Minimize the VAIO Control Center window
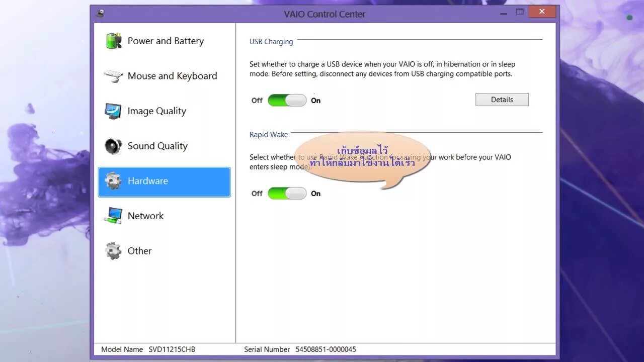This screenshot has height=362, width=644. pos(503,14)
